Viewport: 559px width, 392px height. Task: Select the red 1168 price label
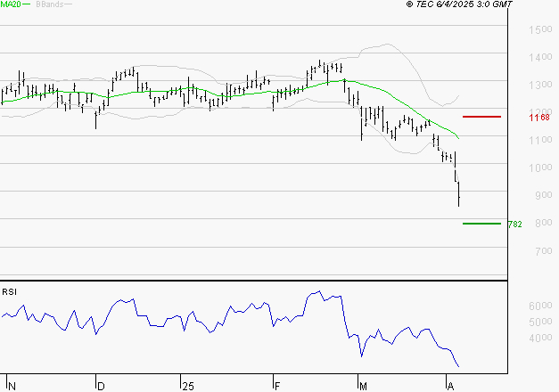(x=539, y=118)
